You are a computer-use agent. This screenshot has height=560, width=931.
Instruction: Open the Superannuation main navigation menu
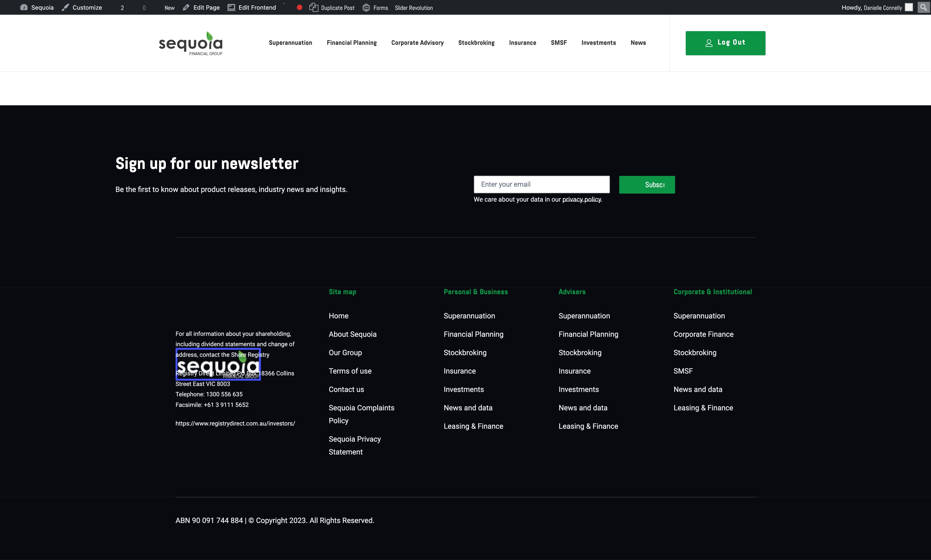[290, 43]
